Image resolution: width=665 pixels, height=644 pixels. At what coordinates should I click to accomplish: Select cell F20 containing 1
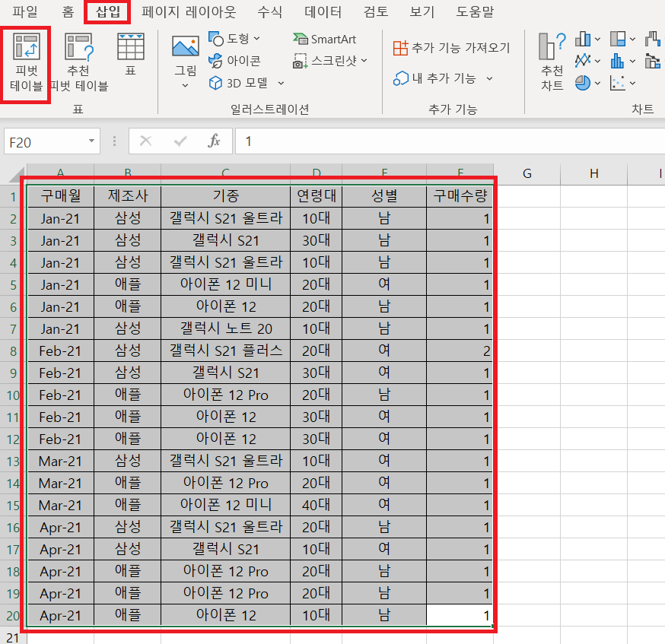coord(460,615)
